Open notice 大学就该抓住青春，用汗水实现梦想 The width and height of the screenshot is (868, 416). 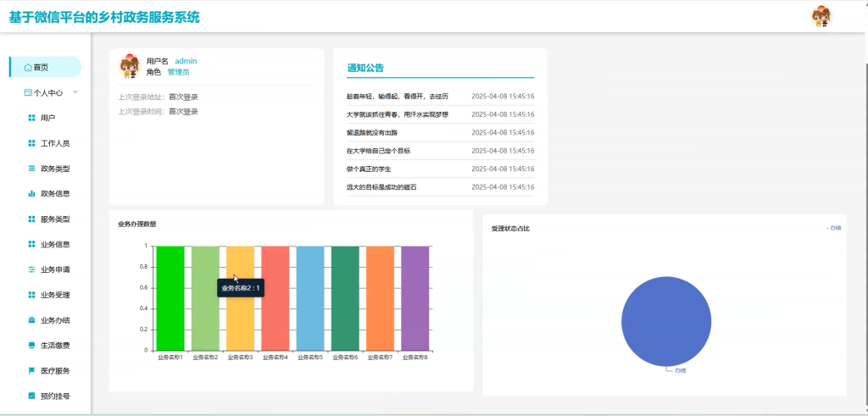397,114
